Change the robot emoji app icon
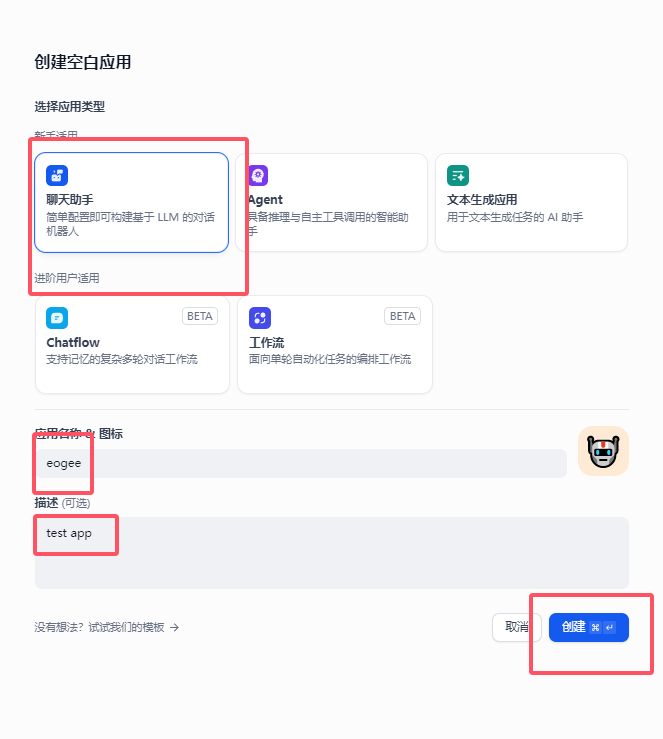This screenshot has width=663, height=739. tap(603, 451)
